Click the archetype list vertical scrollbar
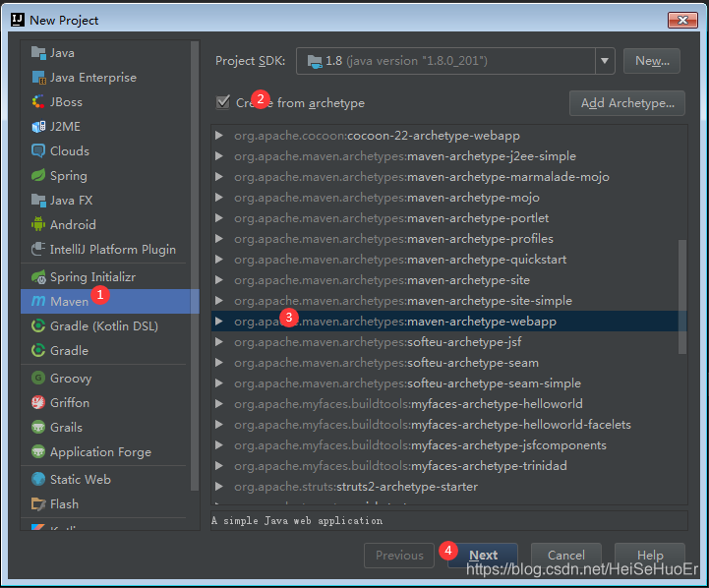This screenshot has height=588, width=709. (x=681, y=297)
